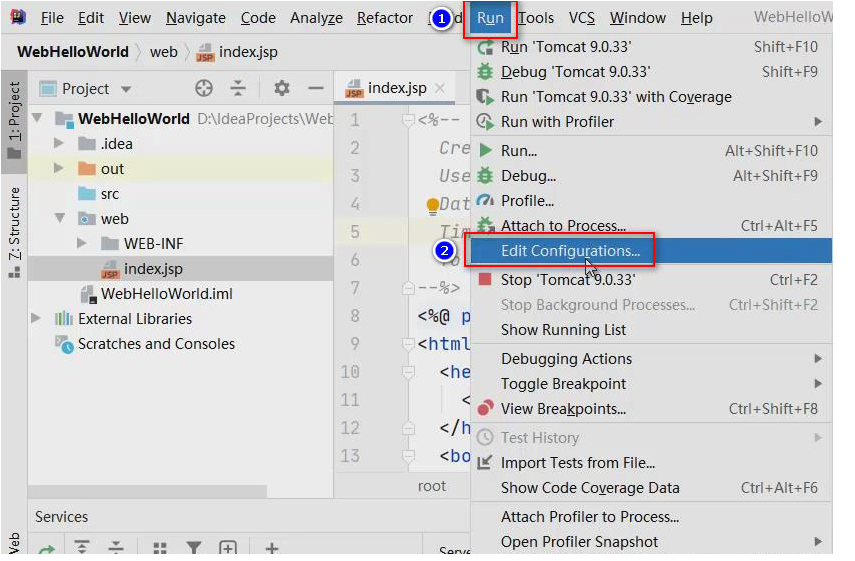
Task: Expand the .idea folder
Action: [58, 143]
